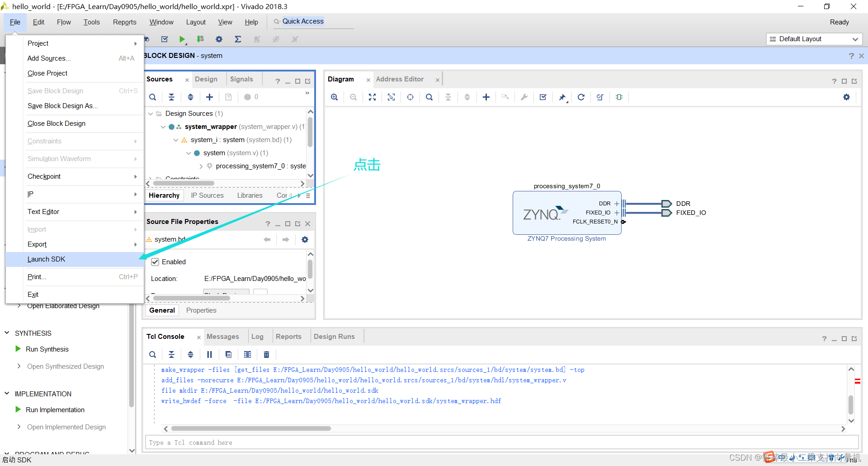
Task: Open Checkpoint submenu
Action: [75, 176]
